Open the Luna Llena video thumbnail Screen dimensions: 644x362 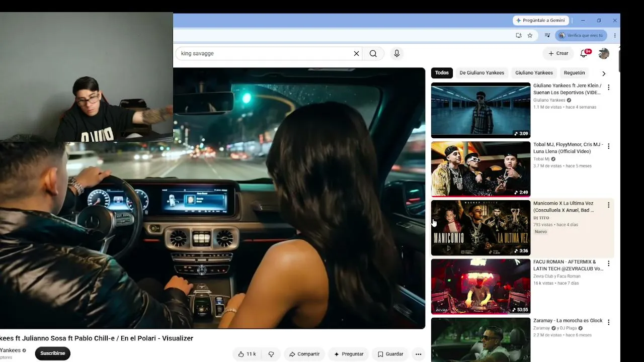click(480, 169)
